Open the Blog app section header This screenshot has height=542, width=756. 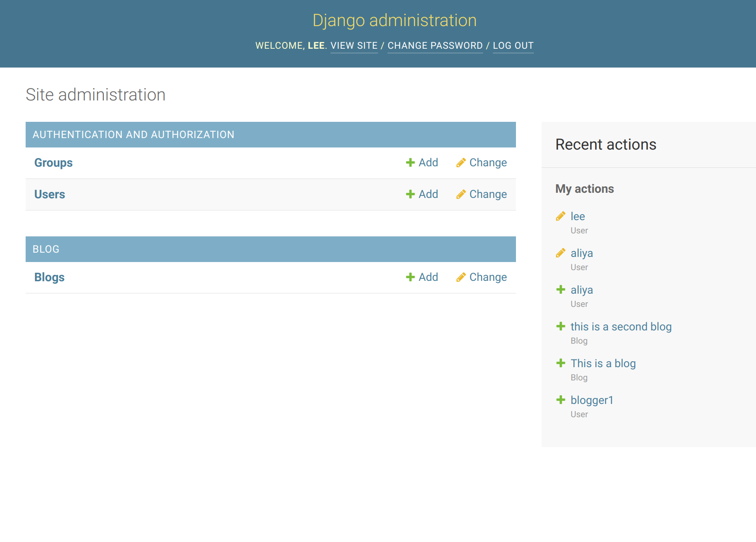click(46, 249)
